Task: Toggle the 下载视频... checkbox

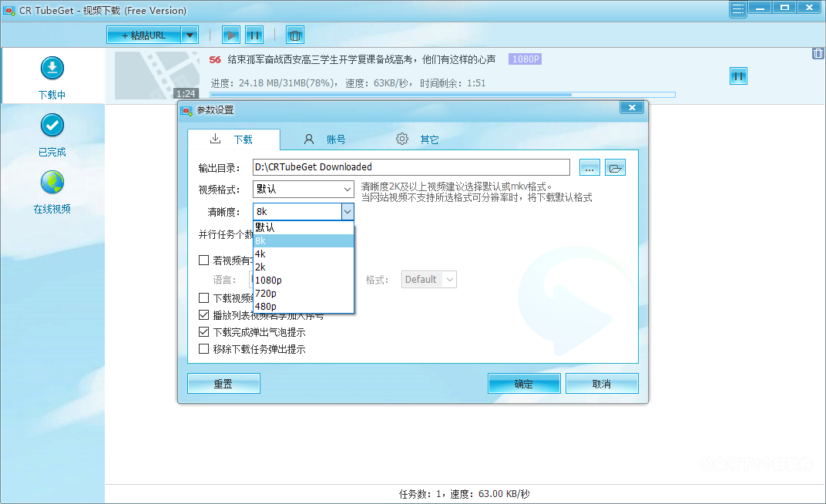Action: pyautogui.click(x=204, y=298)
